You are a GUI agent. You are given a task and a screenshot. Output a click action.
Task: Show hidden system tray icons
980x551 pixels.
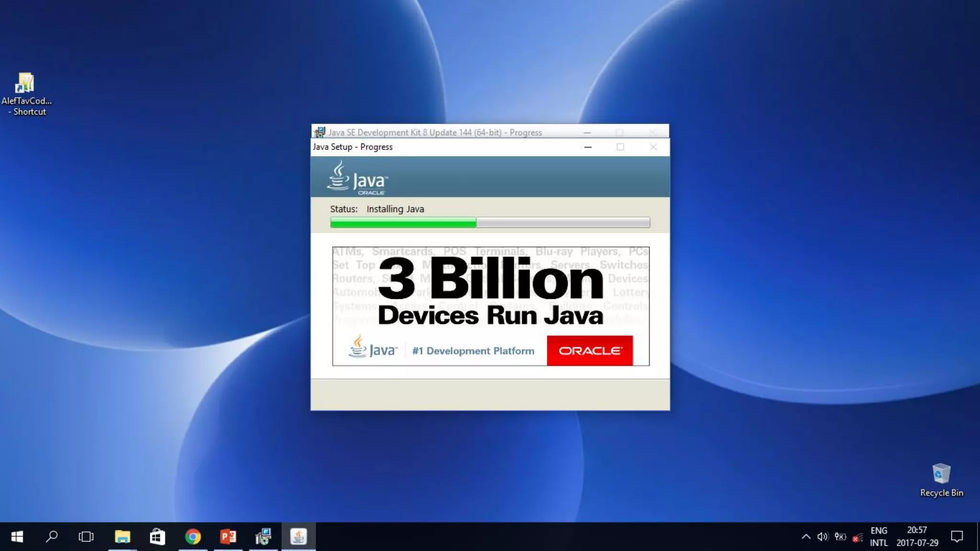point(806,537)
